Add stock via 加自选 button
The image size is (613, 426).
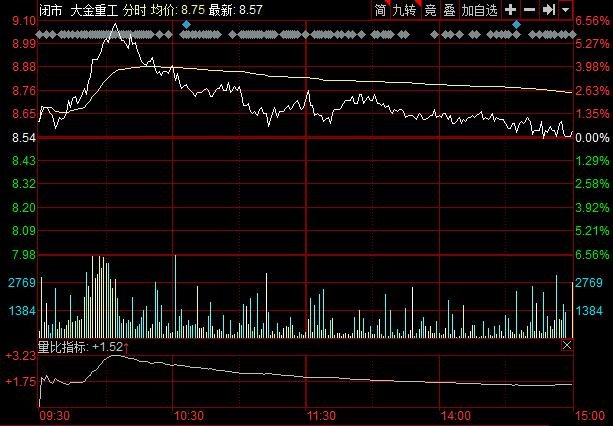(x=479, y=10)
